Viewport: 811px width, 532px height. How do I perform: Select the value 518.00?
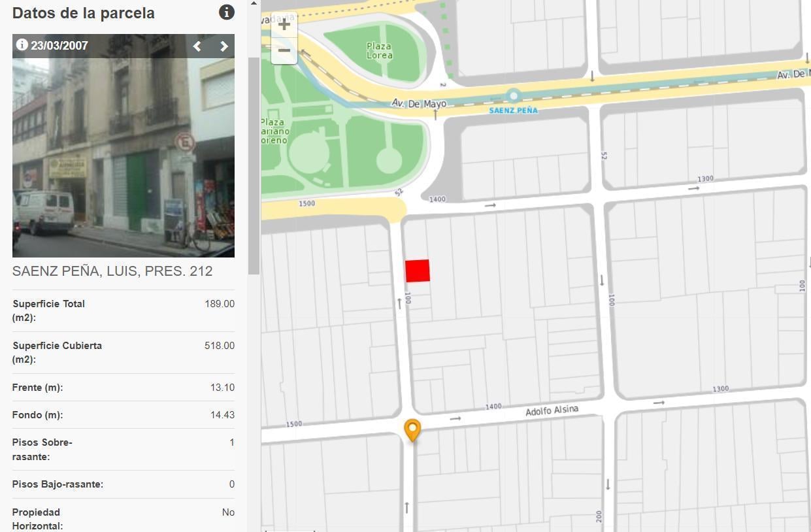[x=220, y=346]
